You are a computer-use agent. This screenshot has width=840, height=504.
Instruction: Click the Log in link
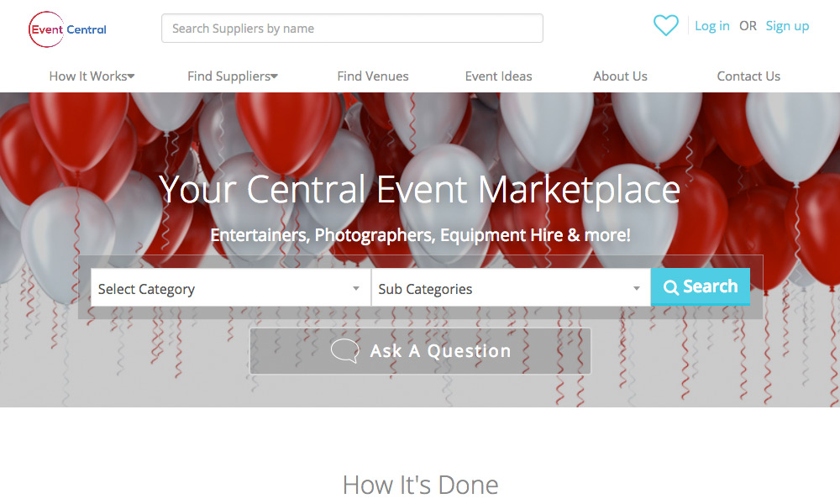click(712, 26)
